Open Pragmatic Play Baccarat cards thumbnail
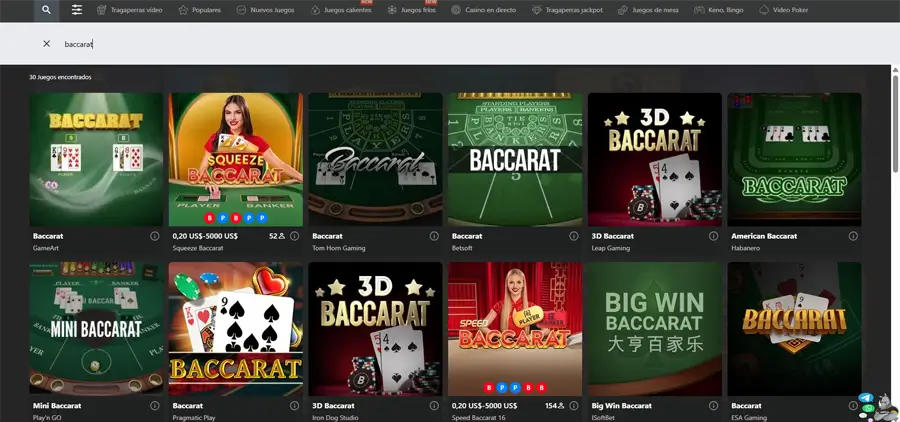The image size is (900, 422). [x=236, y=329]
